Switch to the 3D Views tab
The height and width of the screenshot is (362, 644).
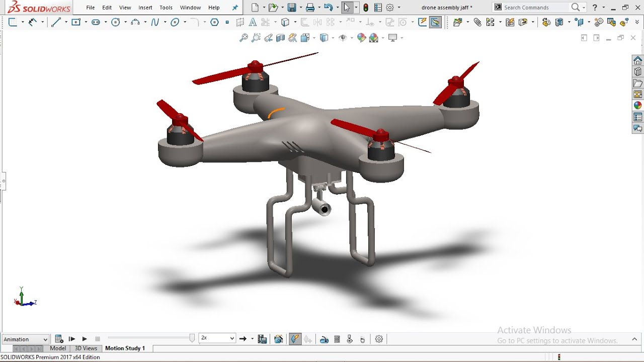point(86,348)
